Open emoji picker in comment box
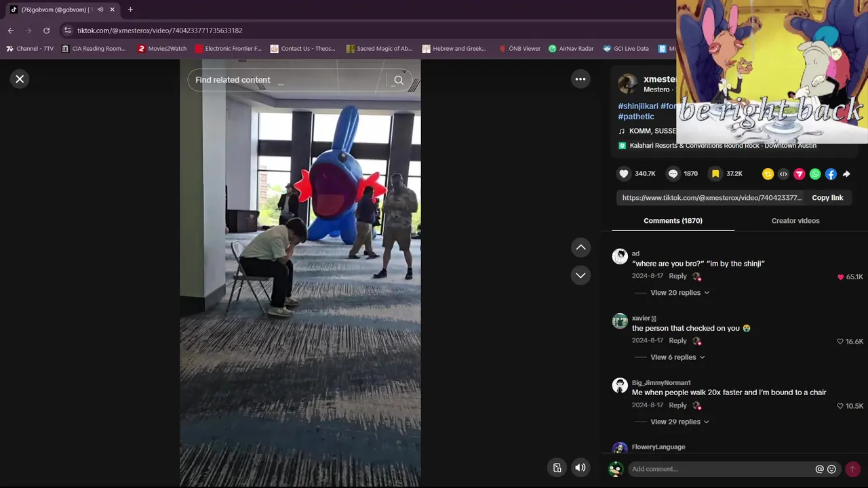 (x=831, y=469)
